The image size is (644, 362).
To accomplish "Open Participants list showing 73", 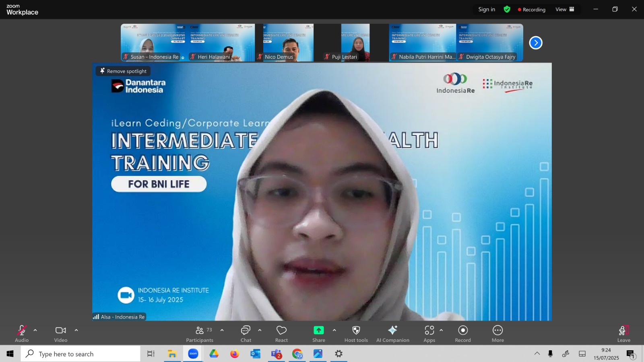I will click(200, 334).
